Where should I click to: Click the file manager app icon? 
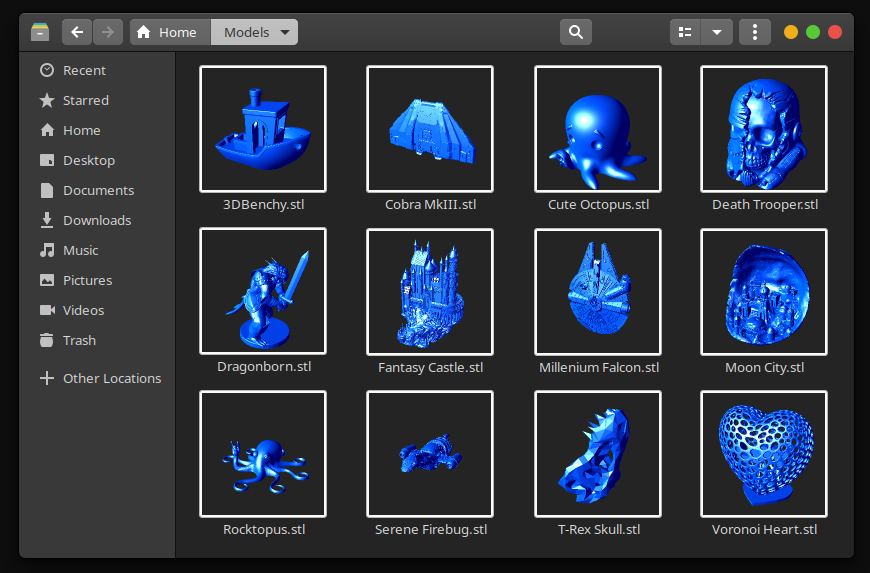[x=40, y=32]
